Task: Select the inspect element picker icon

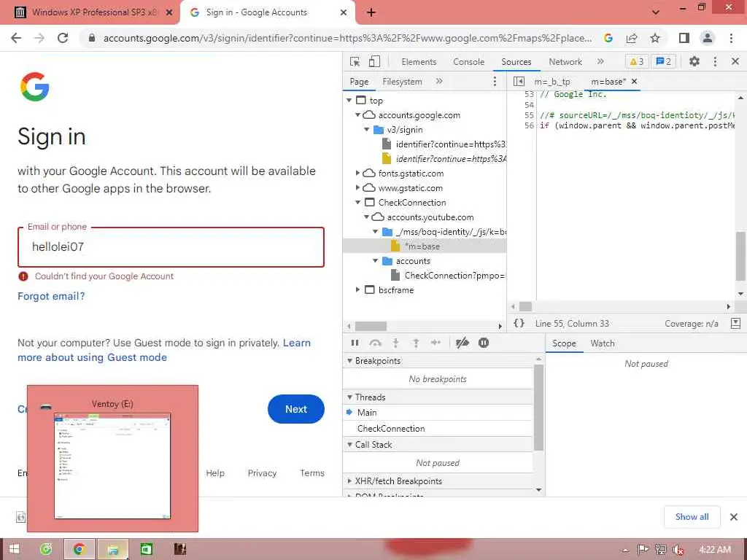Action: pos(355,61)
